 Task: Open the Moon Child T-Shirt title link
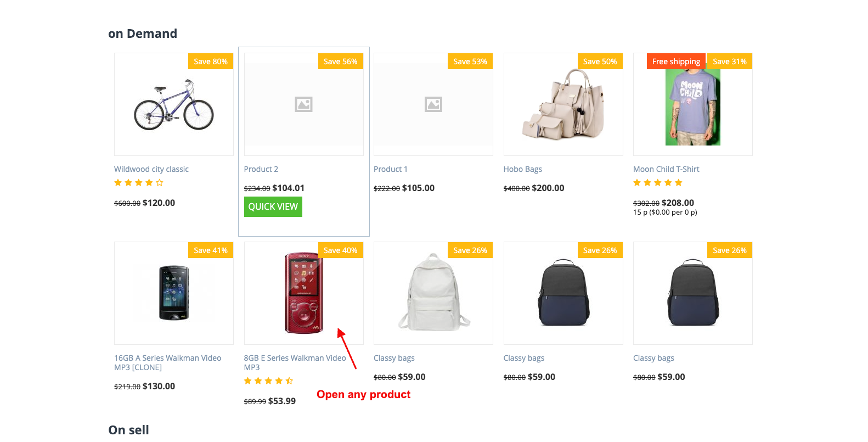[x=666, y=169]
